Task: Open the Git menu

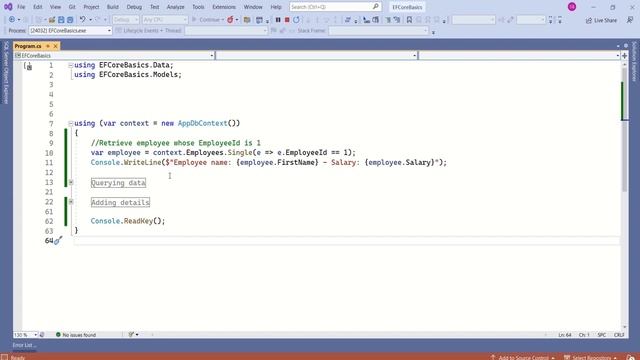Action: 72,7
